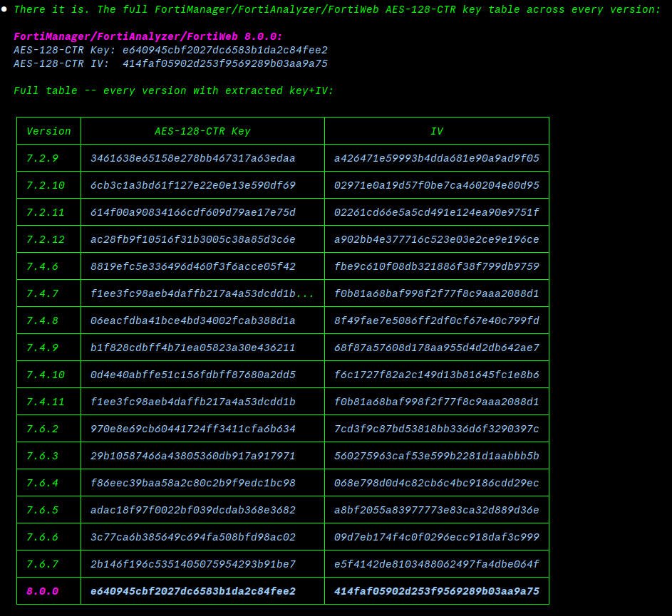Click key 2b146f196c5351405075954293b91be7

[x=193, y=564]
